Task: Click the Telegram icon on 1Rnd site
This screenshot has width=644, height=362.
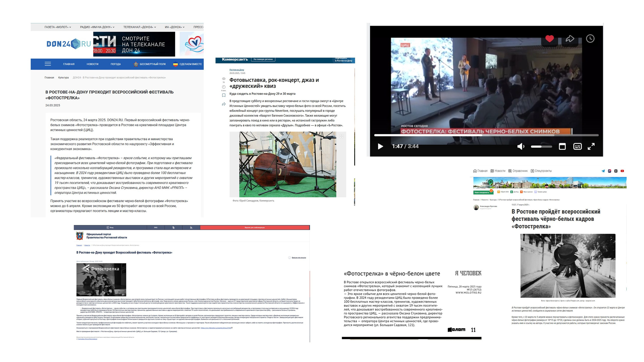Action: pos(603,171)
